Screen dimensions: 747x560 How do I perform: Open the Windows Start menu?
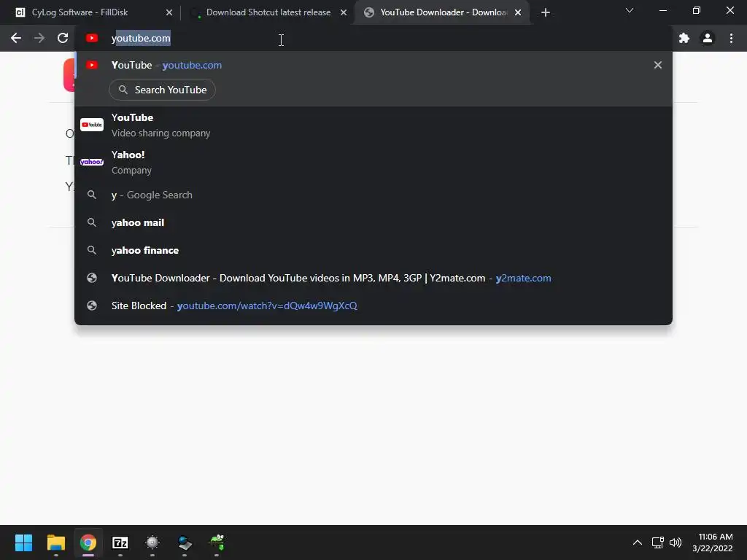point(23,542)
